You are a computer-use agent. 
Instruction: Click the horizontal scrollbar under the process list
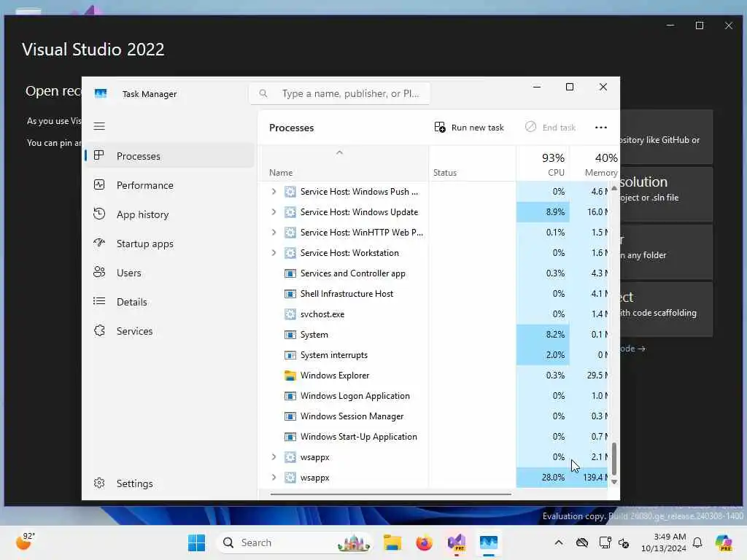click(x=391, y=494)
